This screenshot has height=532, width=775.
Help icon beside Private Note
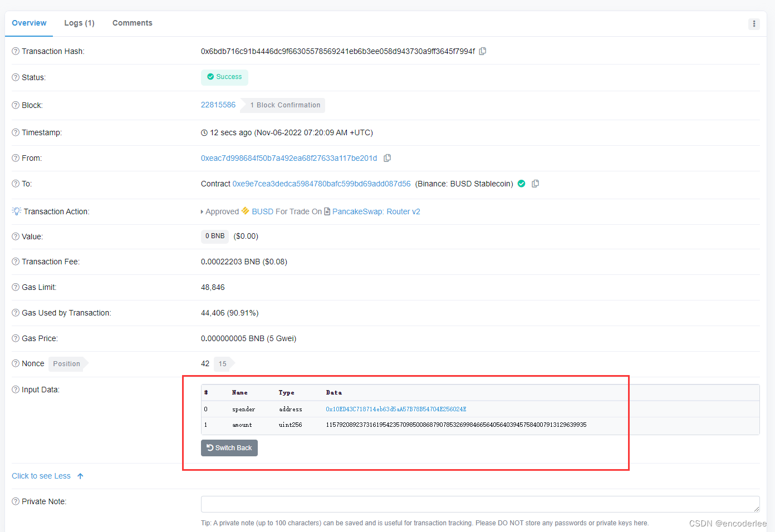click(16, 501)
